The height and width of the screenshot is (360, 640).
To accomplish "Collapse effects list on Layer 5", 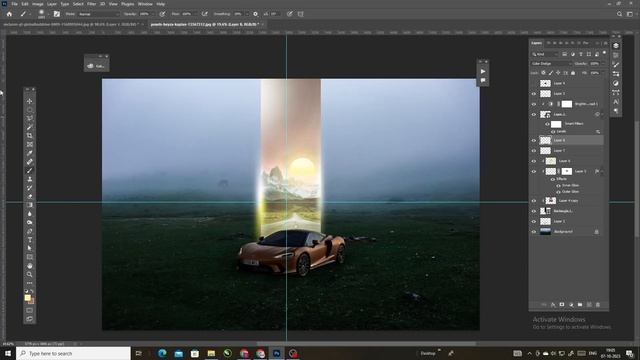I will coord(602,171).
